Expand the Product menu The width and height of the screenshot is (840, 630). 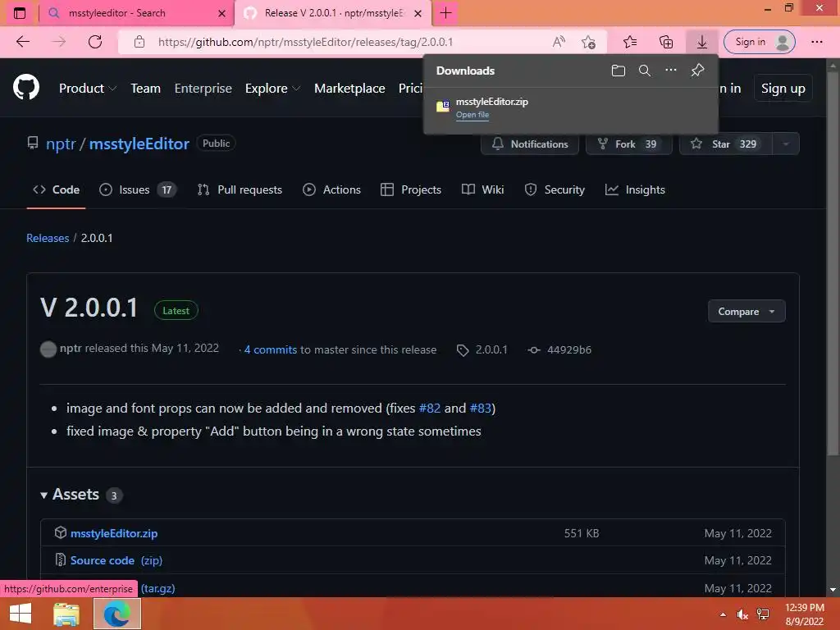click(87, 89)
